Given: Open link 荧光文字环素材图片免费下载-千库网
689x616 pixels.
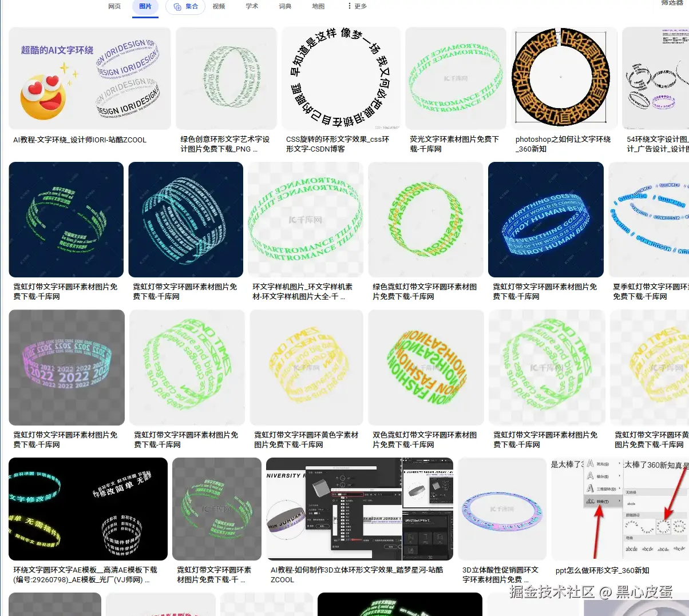Looking at the screenshot, I should pos(454,144).
